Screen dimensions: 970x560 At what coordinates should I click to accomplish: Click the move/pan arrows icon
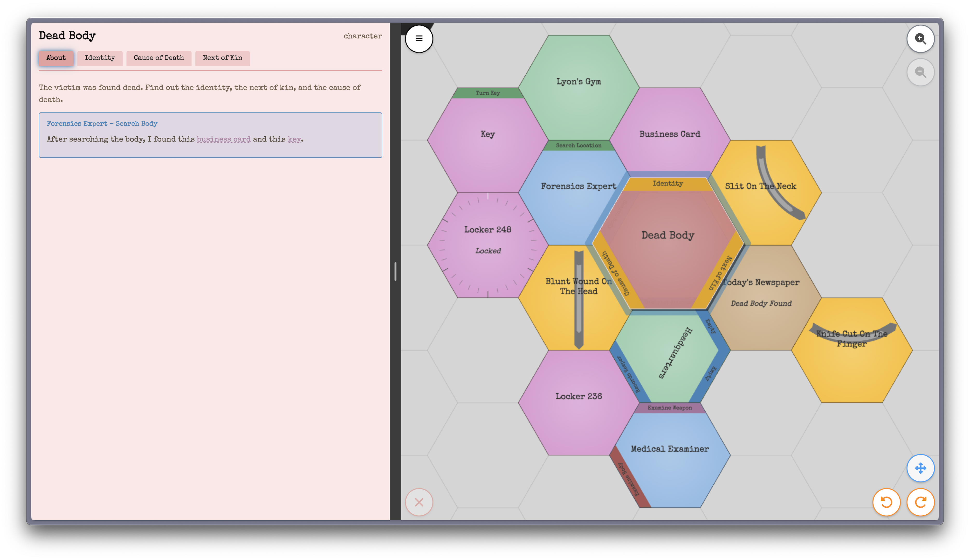[920, 468]
